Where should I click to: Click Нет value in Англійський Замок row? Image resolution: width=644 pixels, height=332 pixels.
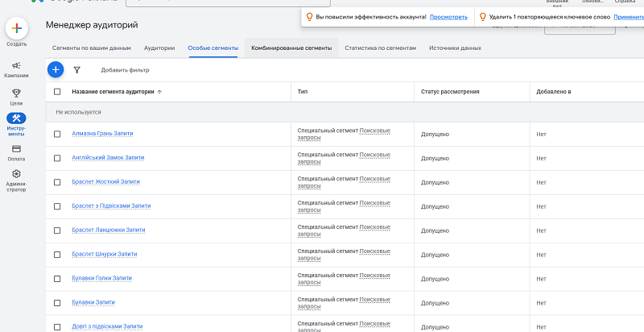(x=541, y=158)
